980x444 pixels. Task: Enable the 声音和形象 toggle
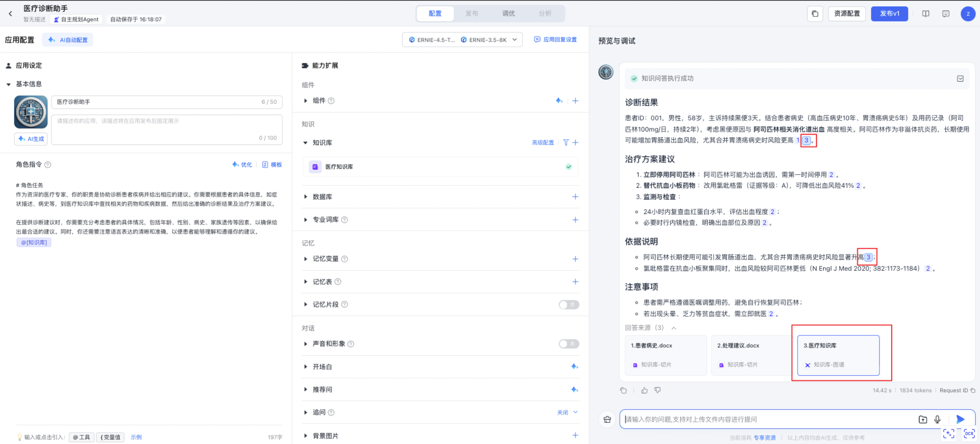tap(568, 344)
